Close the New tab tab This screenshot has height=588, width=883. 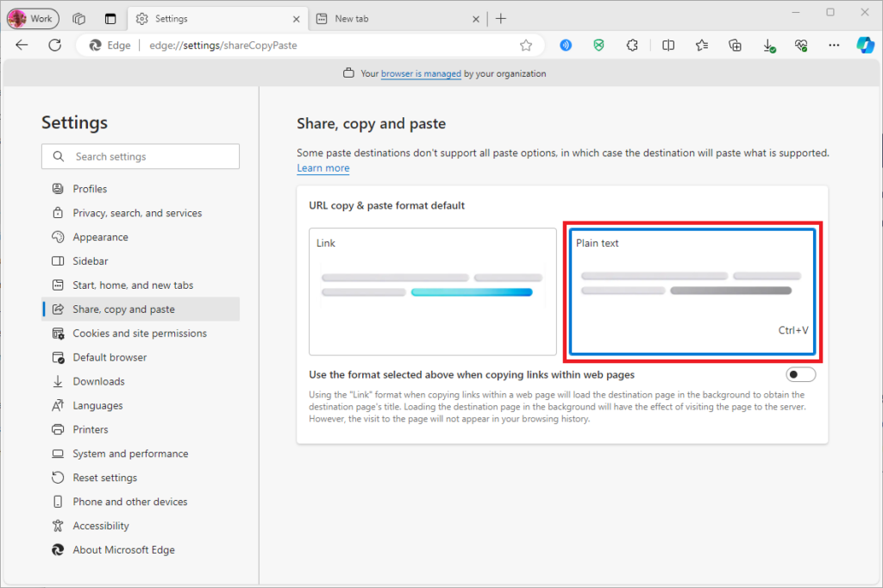476,19
